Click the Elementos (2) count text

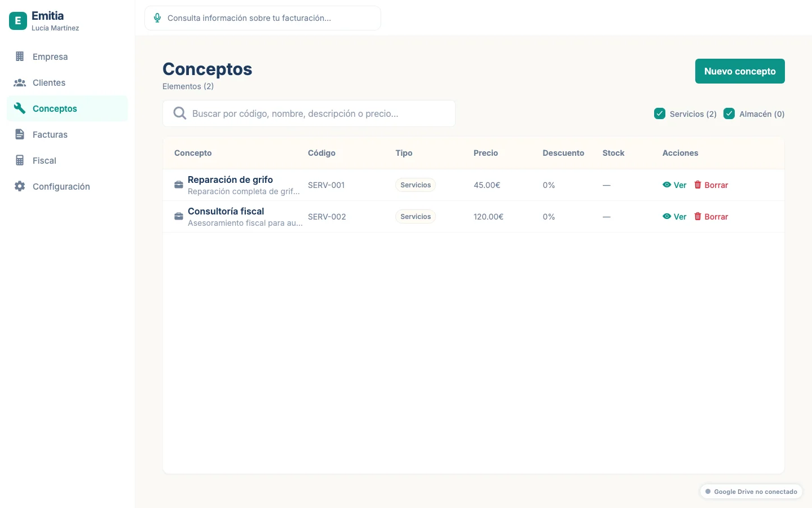pyautogui.click(x=188, y=86)
